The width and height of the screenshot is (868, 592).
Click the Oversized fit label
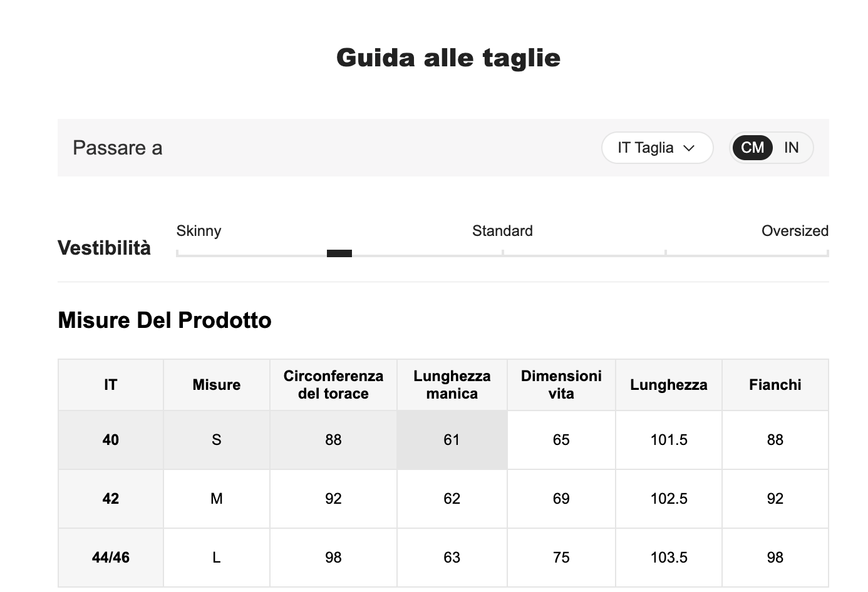click(x=795, y=231)
